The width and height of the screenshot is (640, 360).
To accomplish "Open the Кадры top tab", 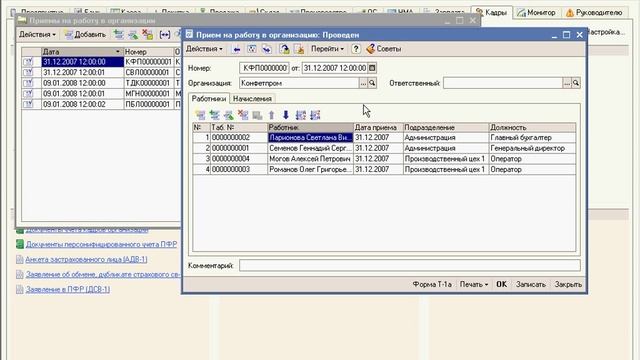I will tap(492, 13).
